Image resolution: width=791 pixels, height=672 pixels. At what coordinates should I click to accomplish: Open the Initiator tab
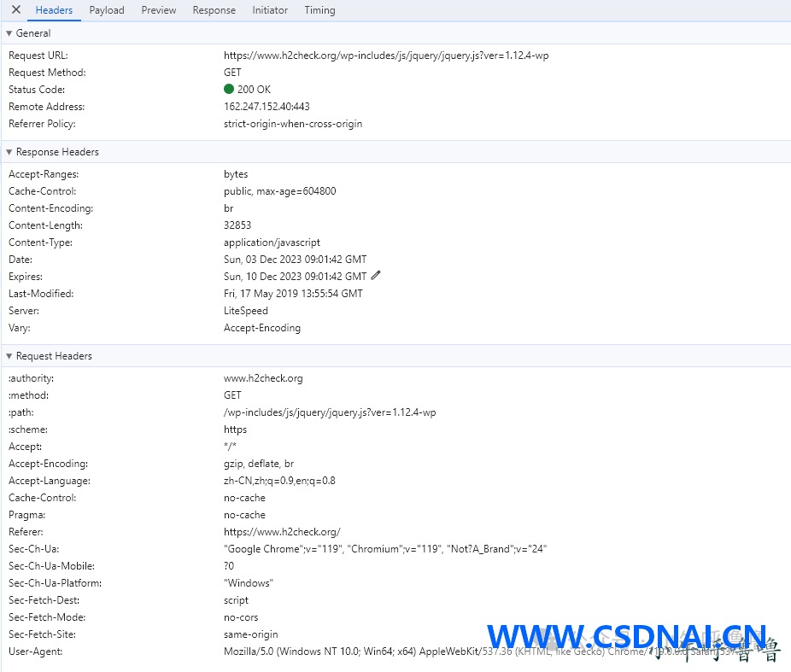(x=270, y=10)
